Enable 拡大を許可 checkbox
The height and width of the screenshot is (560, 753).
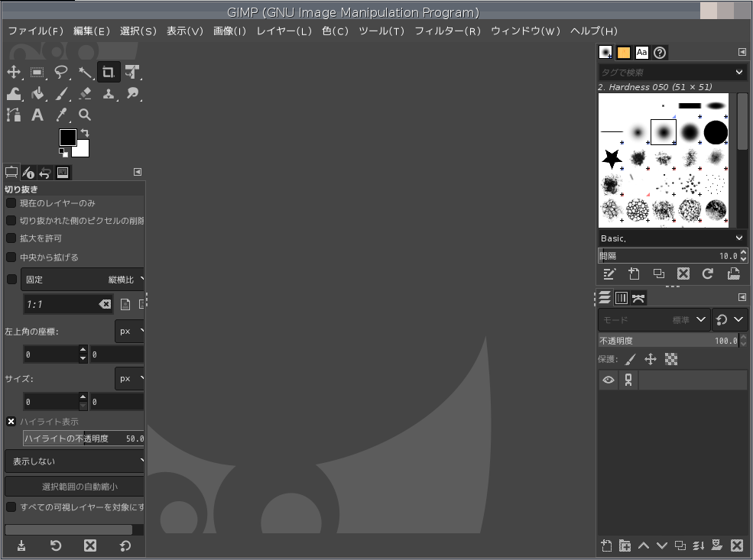pos(11,238)
